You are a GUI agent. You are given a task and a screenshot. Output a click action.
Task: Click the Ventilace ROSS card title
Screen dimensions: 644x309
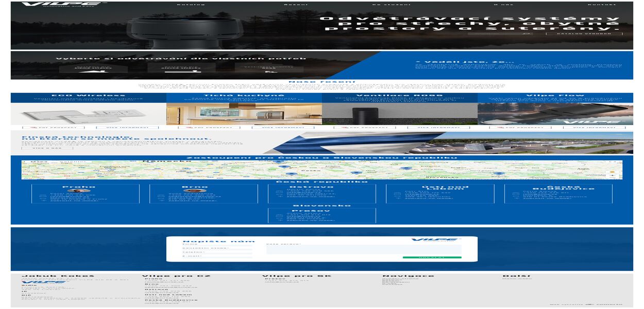point(400,95)
